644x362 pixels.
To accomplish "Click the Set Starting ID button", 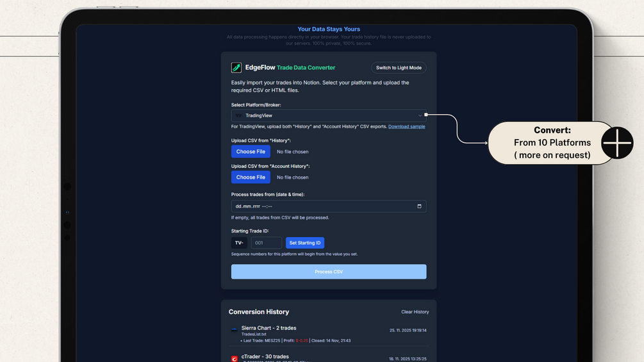I will click(x=305, y=243).
